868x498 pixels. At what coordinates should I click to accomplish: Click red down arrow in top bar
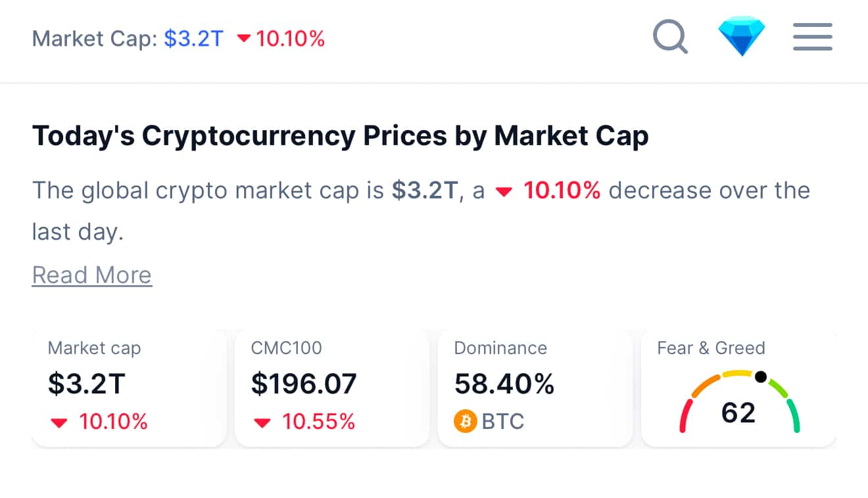coord(244,39)
